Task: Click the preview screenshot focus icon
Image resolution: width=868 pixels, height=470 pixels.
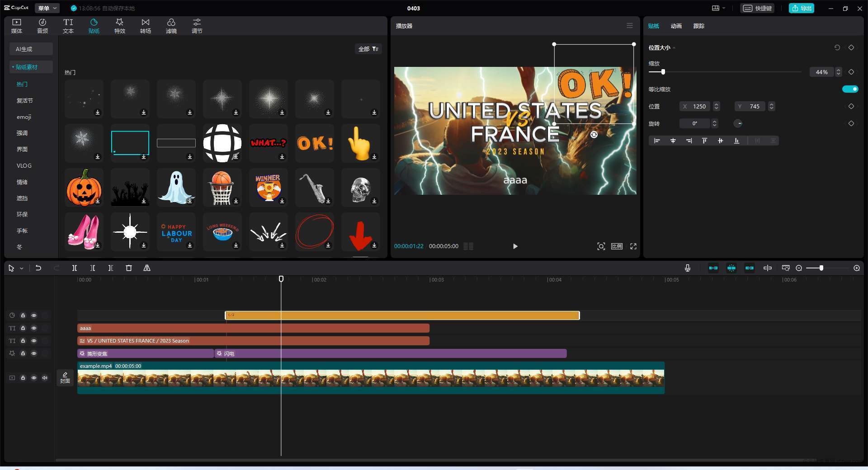Action: tap(601, 246)
